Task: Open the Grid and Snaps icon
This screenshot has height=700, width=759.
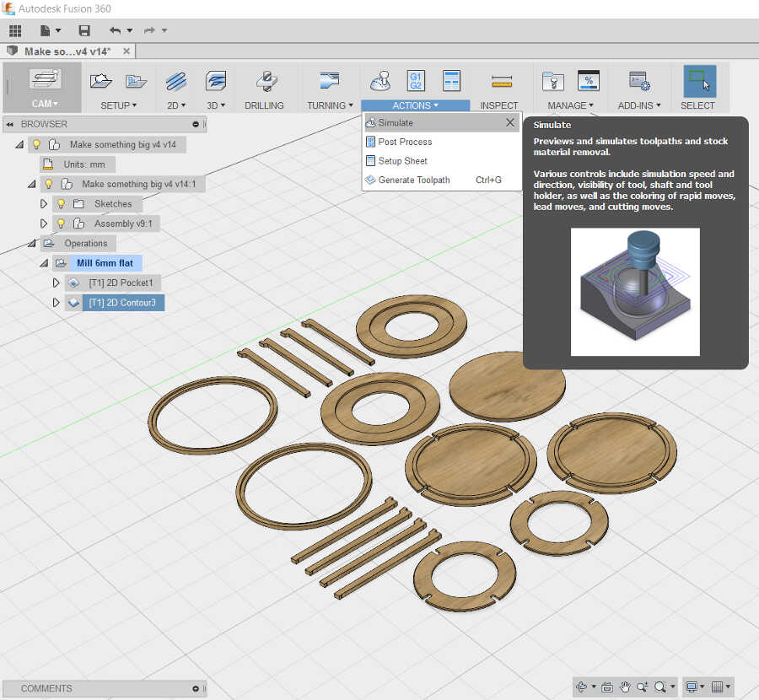Action: [x=718, y=687]
